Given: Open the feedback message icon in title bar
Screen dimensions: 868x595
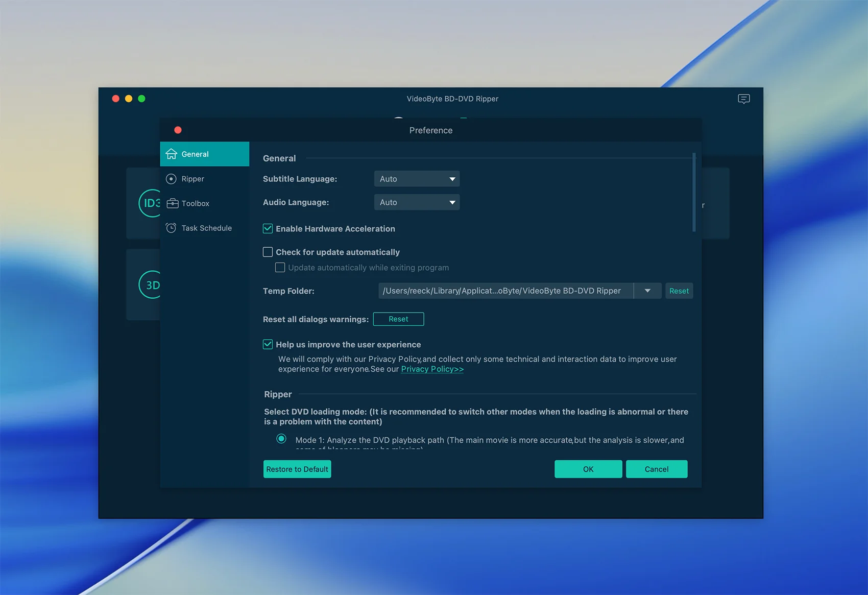Looking at the screenshot, I should [x=743, y=99].
